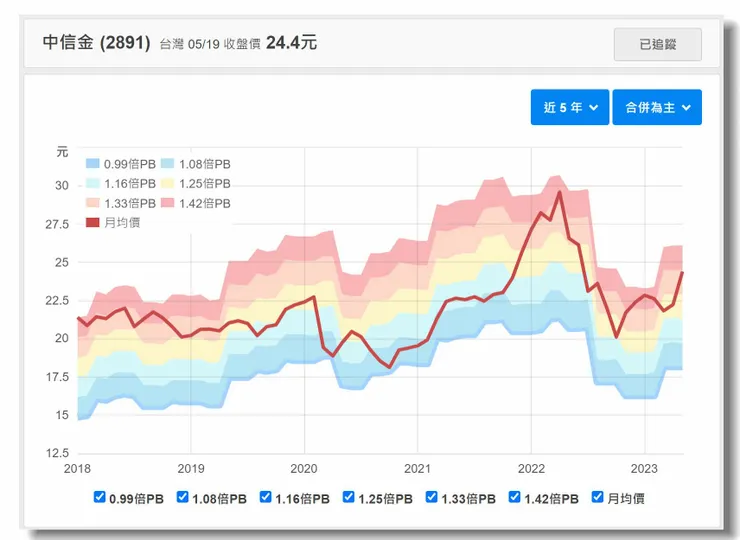Toggle the 1.25倍PB checkbox
The height and width of the screenshot is (540, 740).
(348, 497)
